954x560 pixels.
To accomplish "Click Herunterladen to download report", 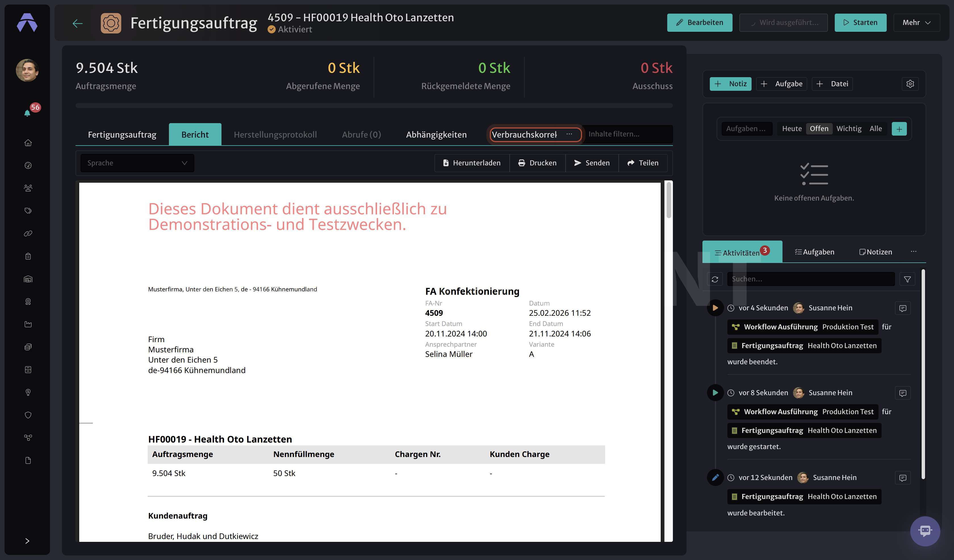I will coord(472,163).
